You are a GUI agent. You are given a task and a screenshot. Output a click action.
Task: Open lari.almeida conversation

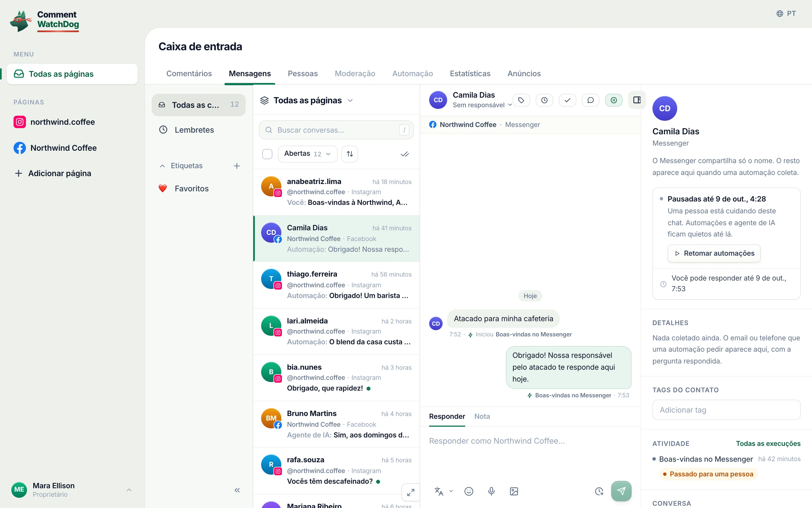coord(337,332)
